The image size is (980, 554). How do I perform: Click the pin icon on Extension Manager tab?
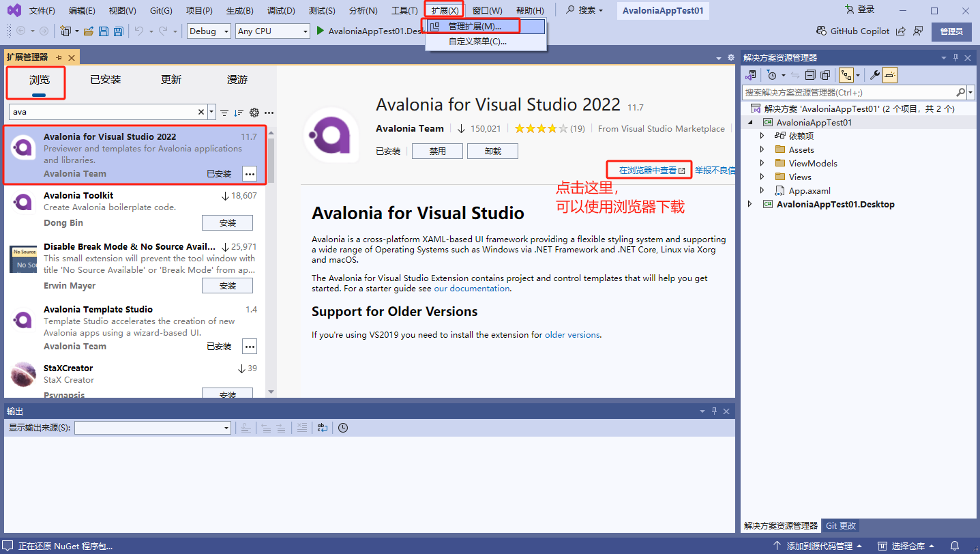[59, 57]
